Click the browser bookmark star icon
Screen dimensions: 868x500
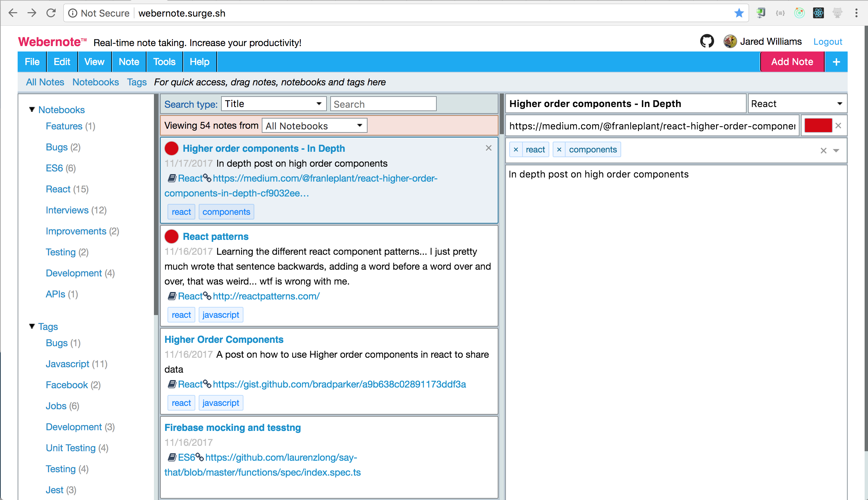(x=739, y=13)
